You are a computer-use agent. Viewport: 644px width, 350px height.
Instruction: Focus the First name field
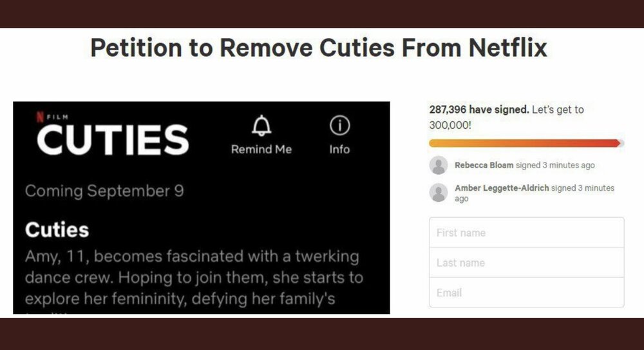click(x=527, y=233)
